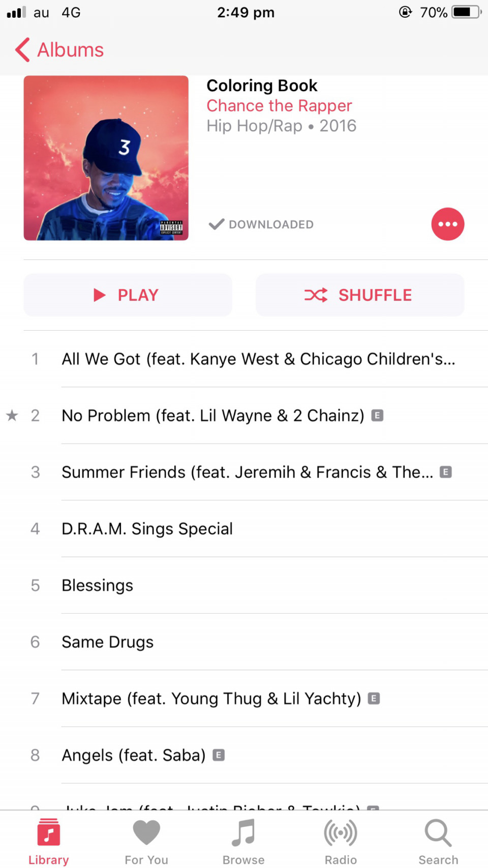Tap the star next to track 2
Image resolution: width=488 pixels, height=868 pixels.
pos(12,416)
